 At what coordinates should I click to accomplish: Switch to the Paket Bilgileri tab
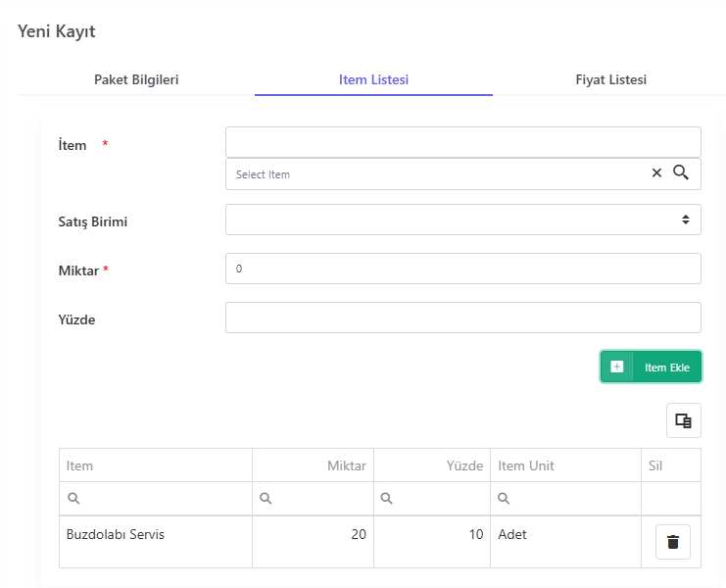[x=136, y=79]
